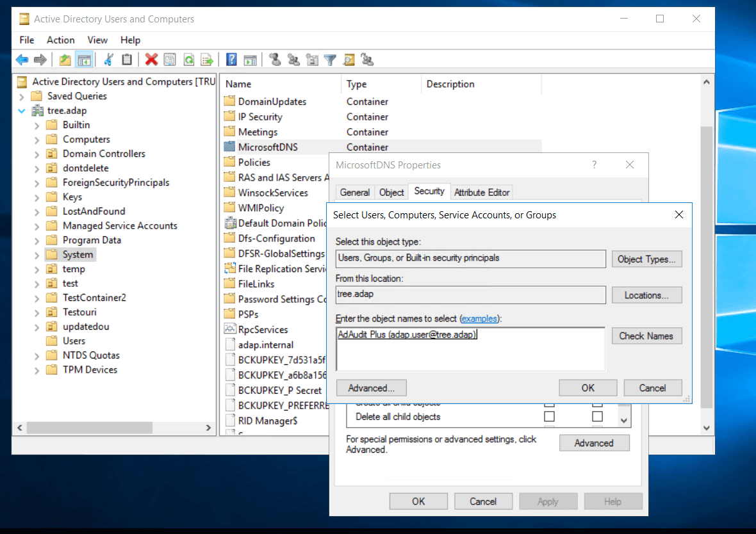Switch to the Attribute Editor tab
Viewport: 756px width, 534px height.
tap(482, 192)
